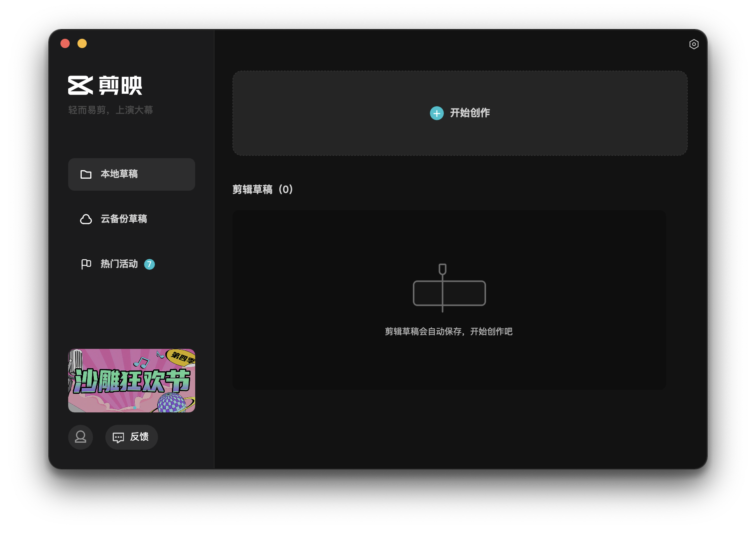Click the 开始创作 dashed creation area
Screen dimensions: 756x538
460,113
